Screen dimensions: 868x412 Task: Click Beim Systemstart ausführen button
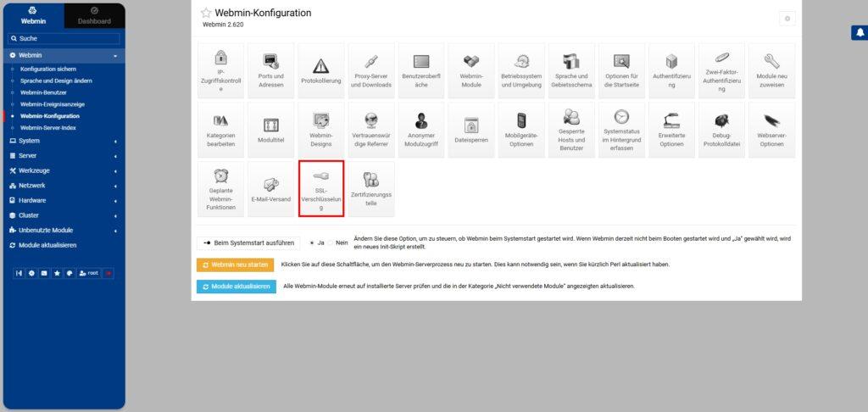[x=248, y=243]
